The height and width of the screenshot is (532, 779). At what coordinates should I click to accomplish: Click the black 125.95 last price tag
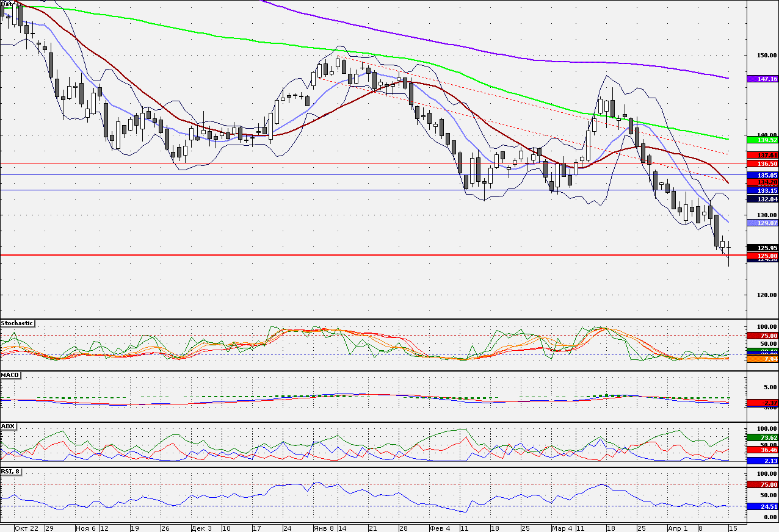(x=763, y=248)
